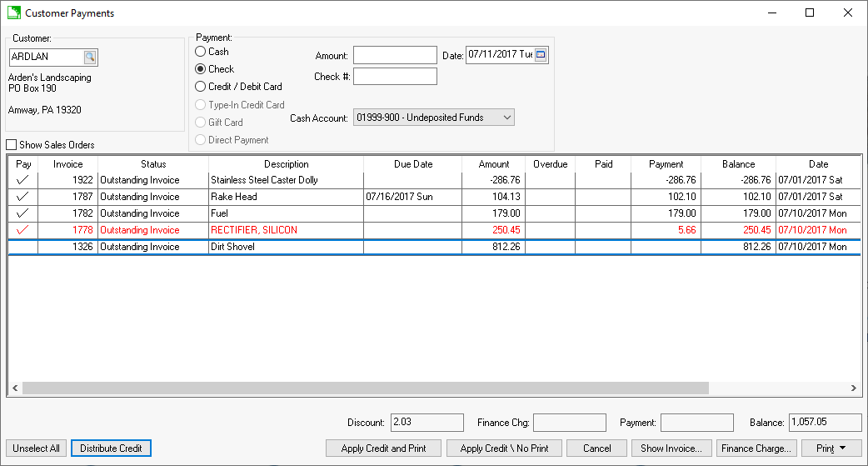Click Distribute Credit button
Screen dimensions: 868x466
click(111, 448)
